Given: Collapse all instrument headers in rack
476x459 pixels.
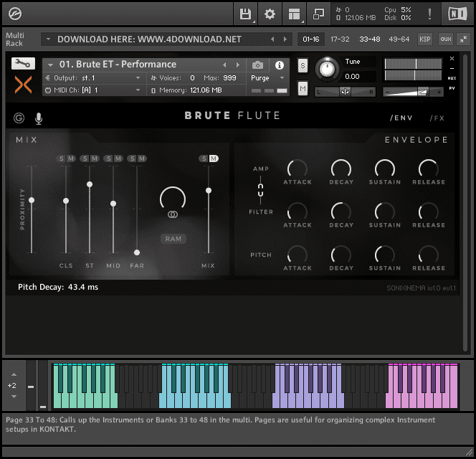Looking at the screenshot, I should pyautogui.click(x=464, y=39).
